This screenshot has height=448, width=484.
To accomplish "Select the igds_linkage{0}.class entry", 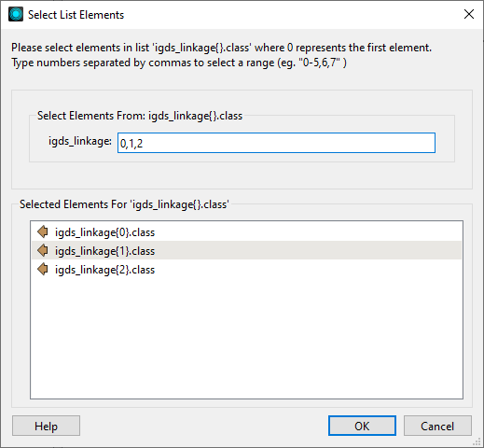I will [x=246, y=232].
